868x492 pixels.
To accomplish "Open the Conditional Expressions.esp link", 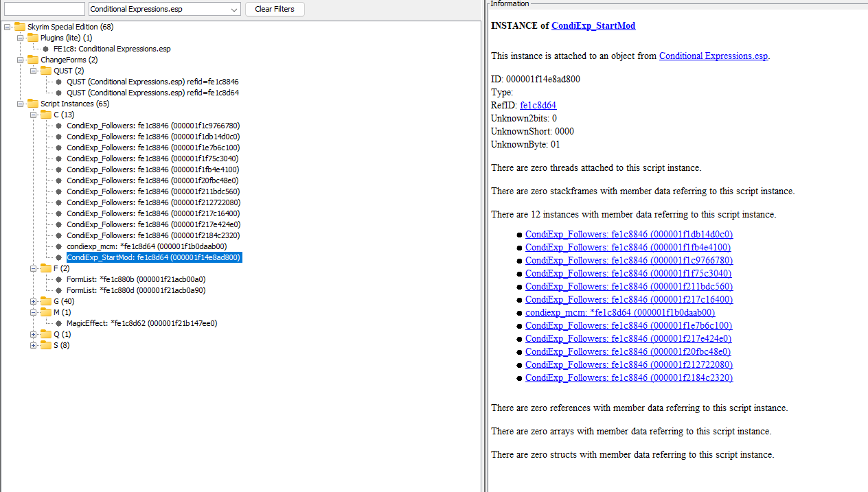I will tap(713, 56).
